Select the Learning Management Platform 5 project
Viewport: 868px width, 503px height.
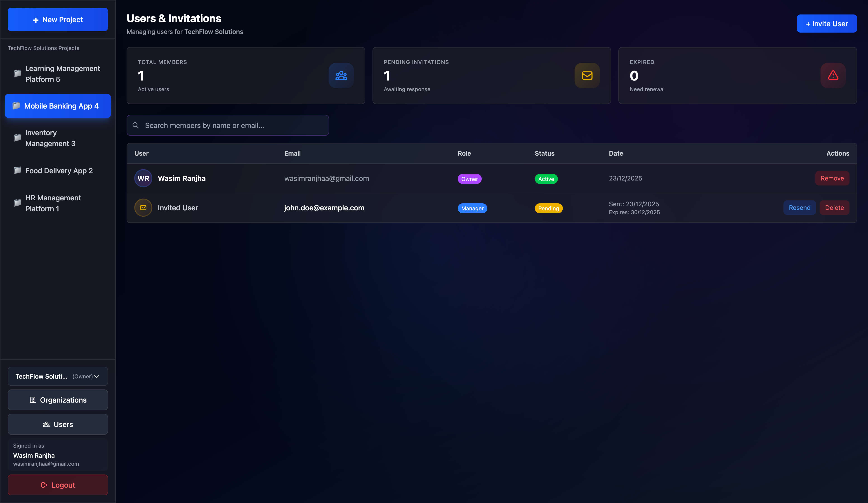click(57, 73)
